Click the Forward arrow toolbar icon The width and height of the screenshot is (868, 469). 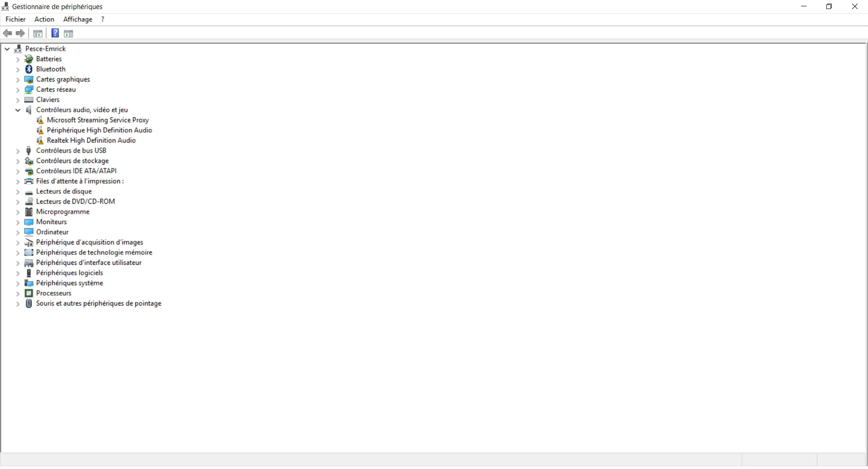[20, 33]
